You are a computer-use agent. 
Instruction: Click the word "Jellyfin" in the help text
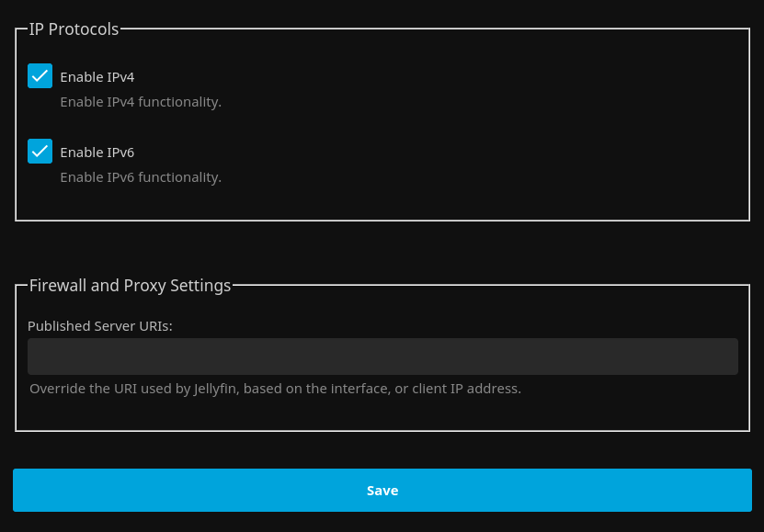point(217,389)
